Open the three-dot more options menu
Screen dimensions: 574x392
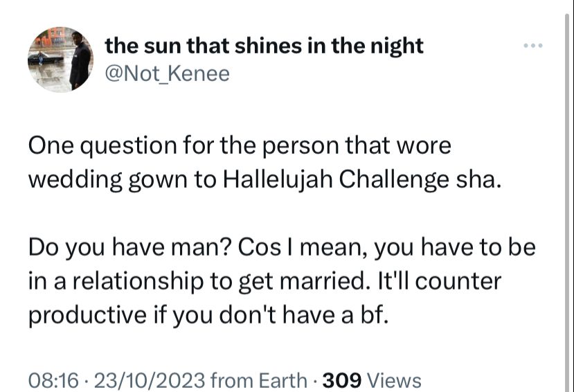click(533, 46)
